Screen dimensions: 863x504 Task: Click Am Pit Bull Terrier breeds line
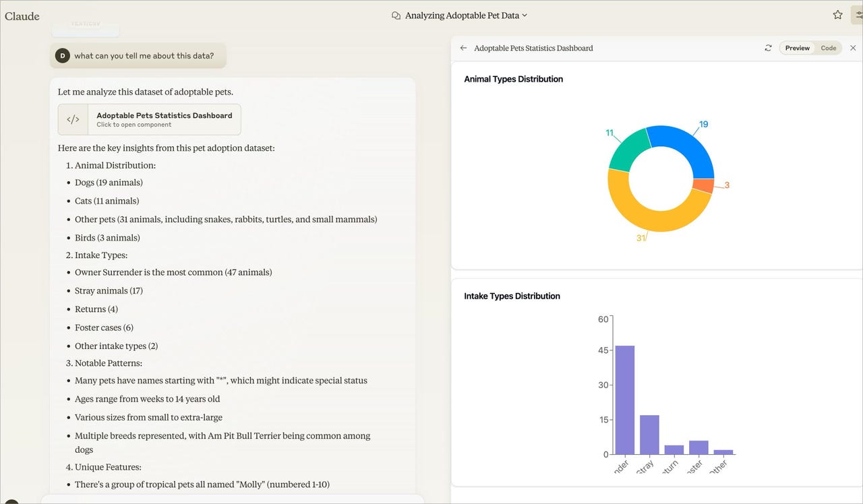click(222, 443)
